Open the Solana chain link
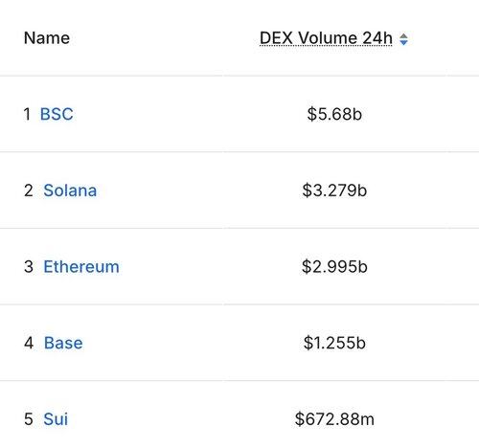 (x=70, y=190)
